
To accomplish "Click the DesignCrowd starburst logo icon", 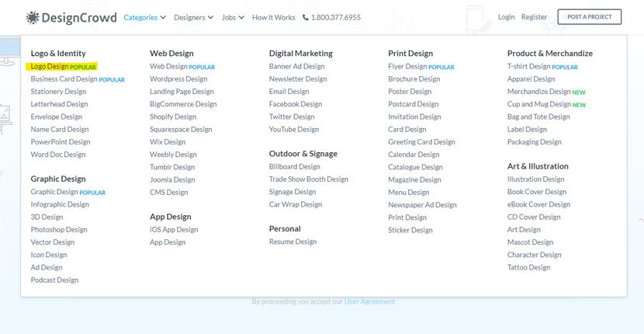I will pos(33,17).
